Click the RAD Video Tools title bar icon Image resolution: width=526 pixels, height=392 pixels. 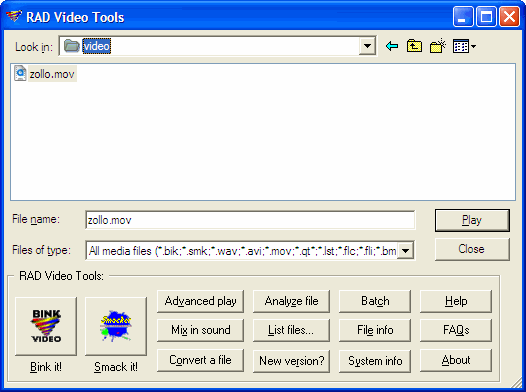(14, 16)
